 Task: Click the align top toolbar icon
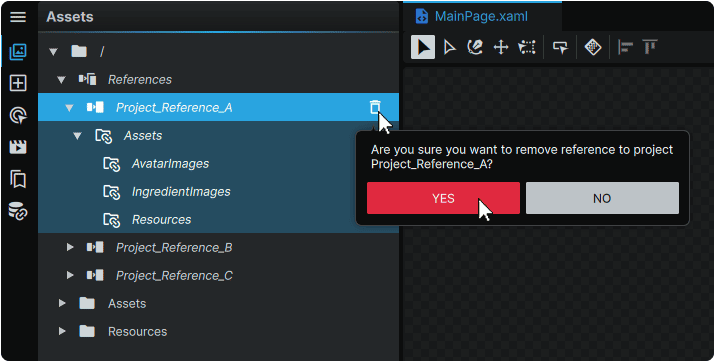(650, 47)
